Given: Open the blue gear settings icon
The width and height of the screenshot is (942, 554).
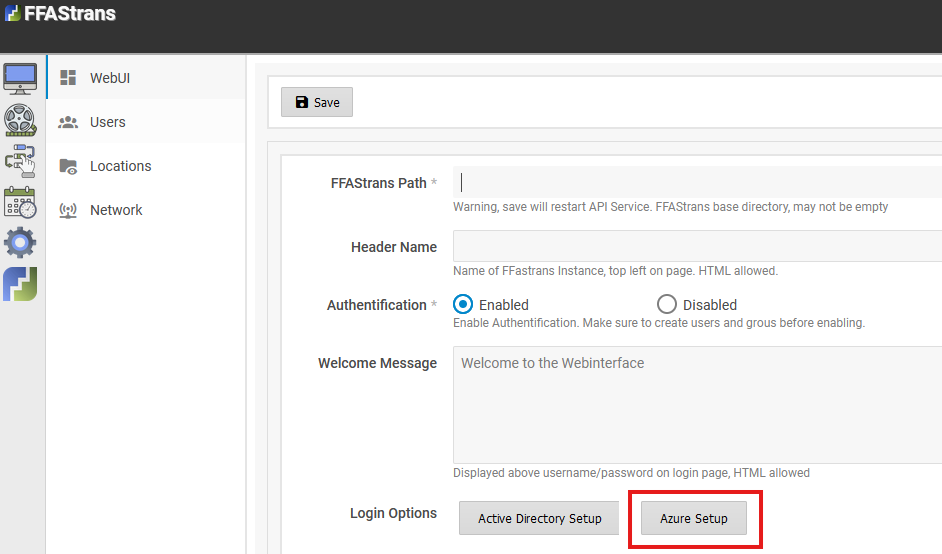Looking at the screenshot, I should 20,243.
